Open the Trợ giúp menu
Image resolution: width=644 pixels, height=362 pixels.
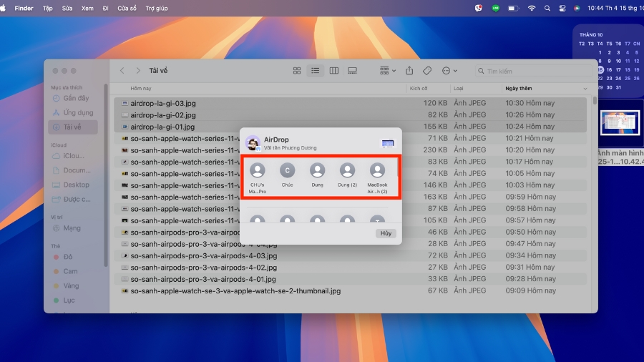click(157, 8)
